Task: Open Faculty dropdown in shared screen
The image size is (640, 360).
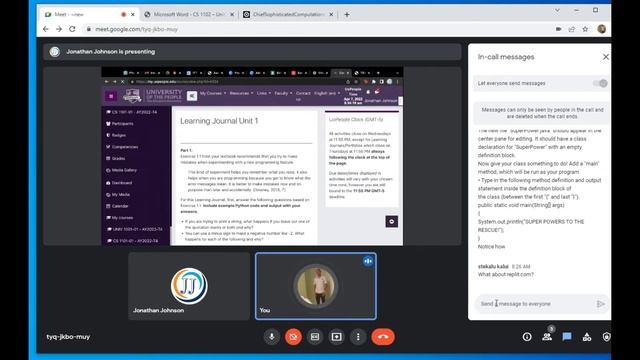Action: tap(283, 93)
